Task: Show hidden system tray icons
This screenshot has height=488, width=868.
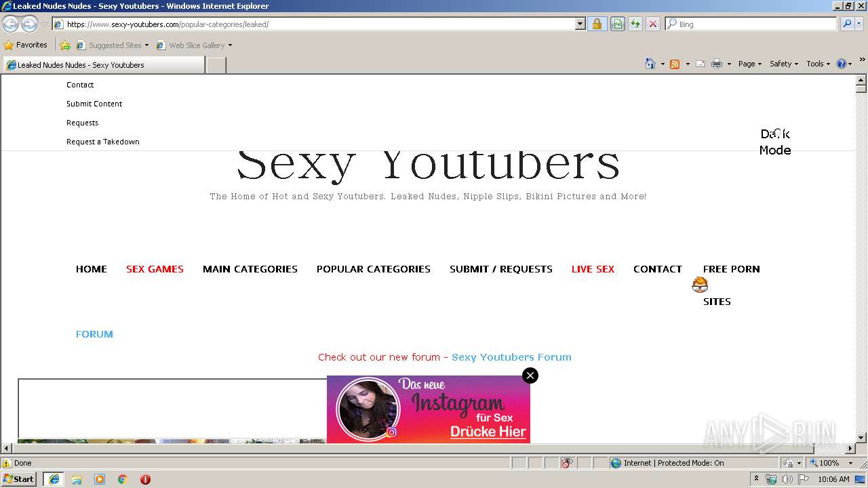Action: coord(756,479)
